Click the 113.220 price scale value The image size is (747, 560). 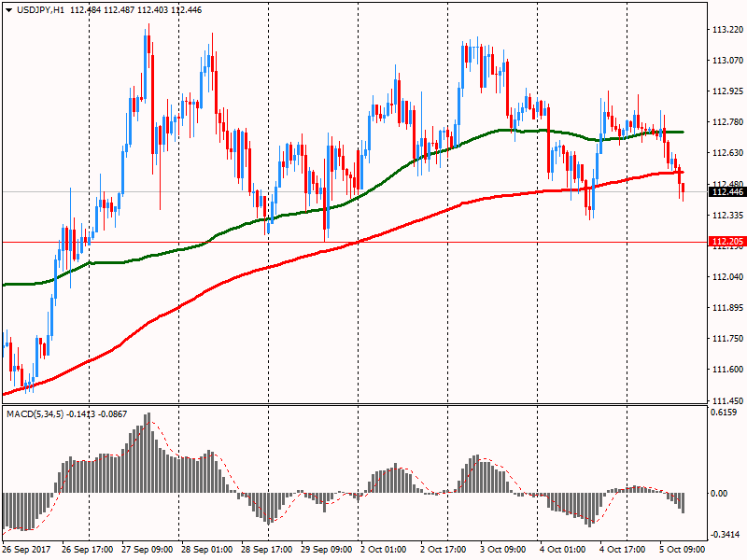tap(727, 30)
